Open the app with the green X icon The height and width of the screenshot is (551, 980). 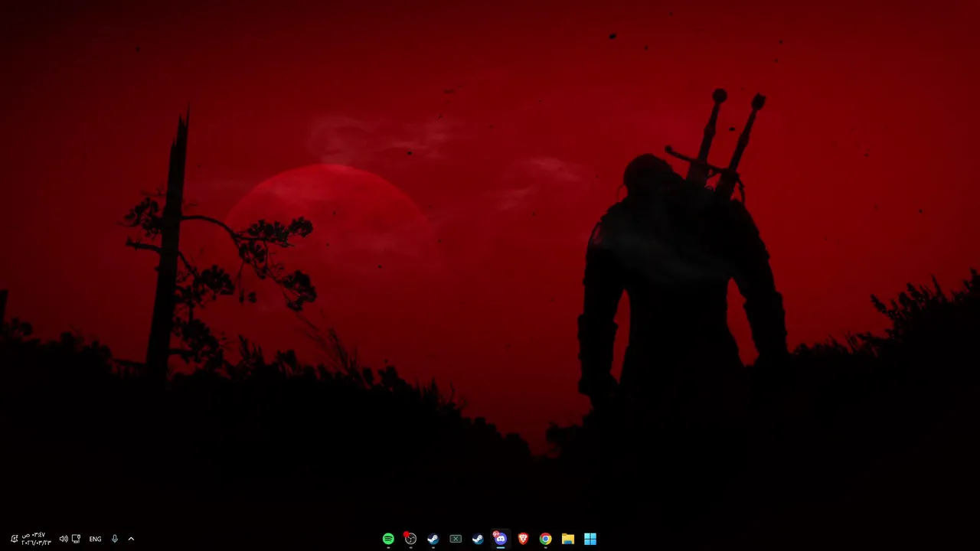coord(456,539)
